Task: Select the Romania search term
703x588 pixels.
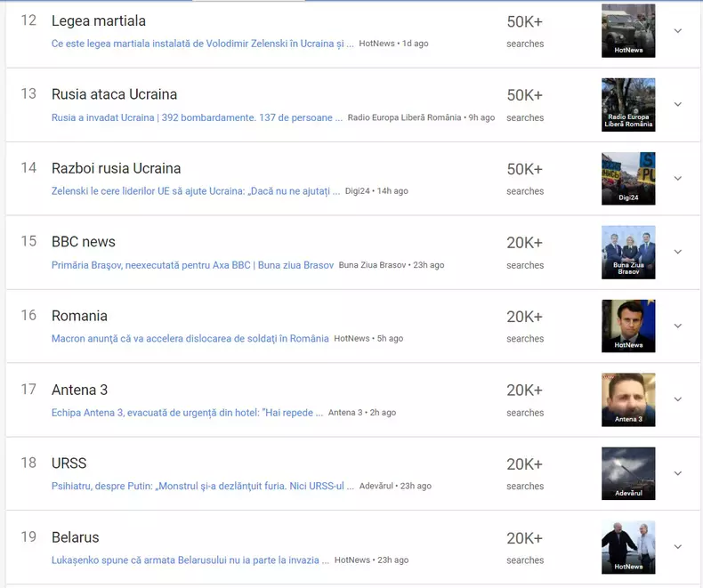Action: (x=79, y=316)
